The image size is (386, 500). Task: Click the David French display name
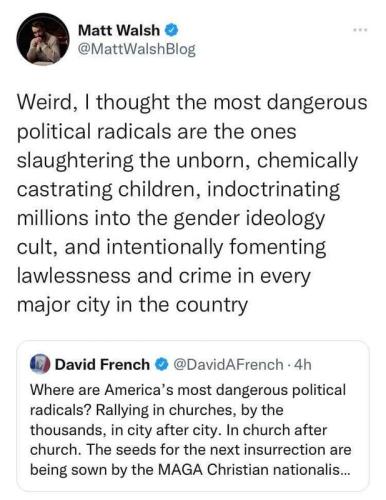tap(102, 364)
